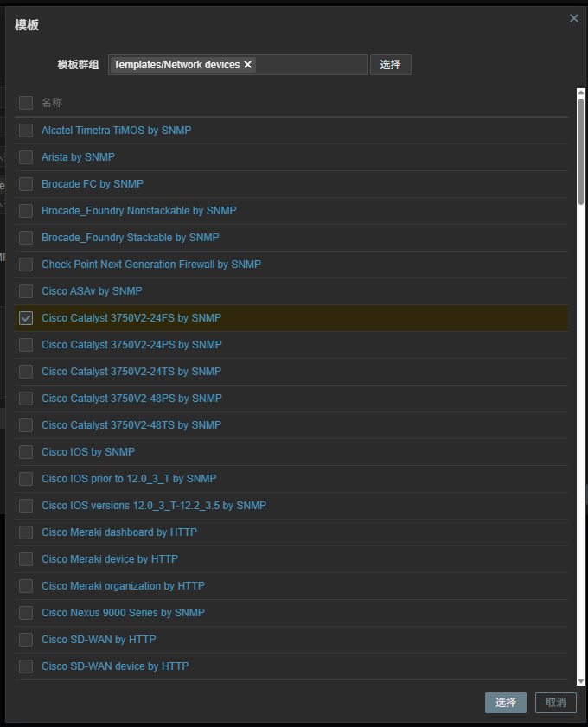
Task: Check Brocade FC by SNMP checkbox
Action: click(26, 184)
